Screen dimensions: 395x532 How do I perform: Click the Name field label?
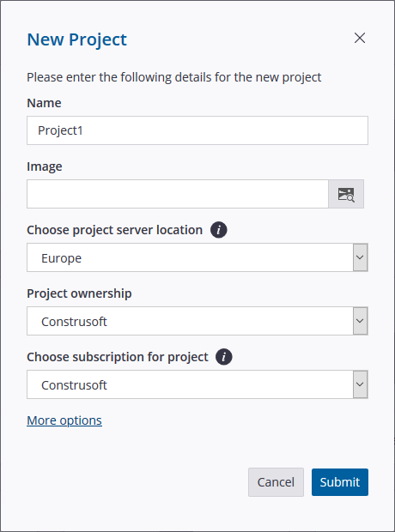pyautogui.click(x=44, y=103)
